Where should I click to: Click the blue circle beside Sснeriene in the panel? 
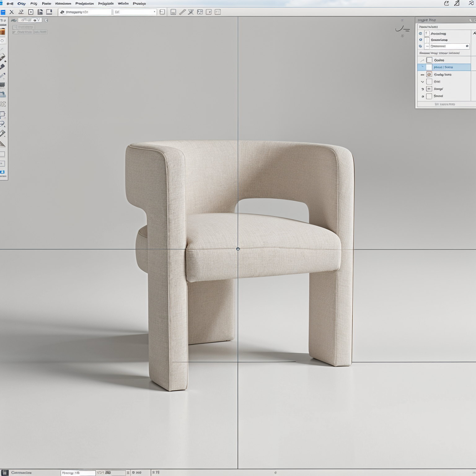pos(421,40)
